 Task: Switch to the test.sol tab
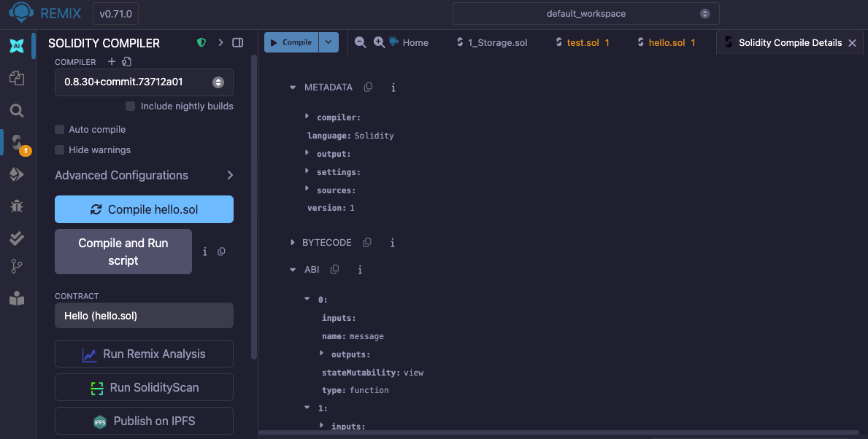tap(583, 42)
